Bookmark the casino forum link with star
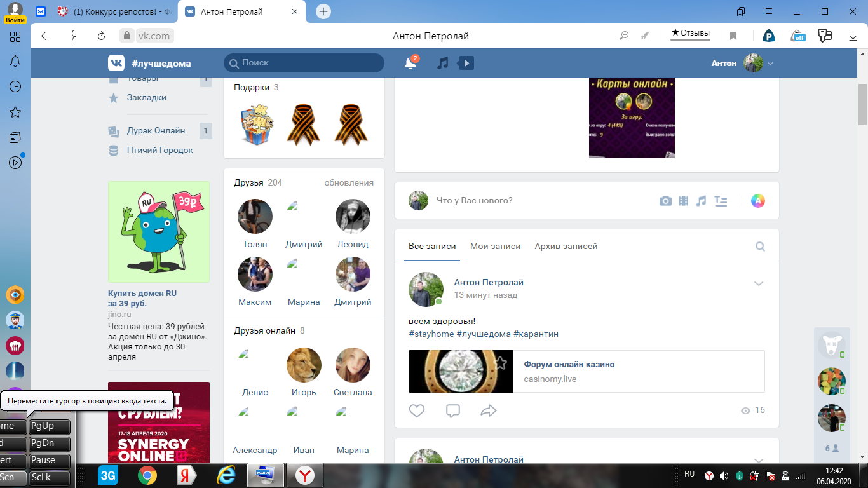 [501, 363]
